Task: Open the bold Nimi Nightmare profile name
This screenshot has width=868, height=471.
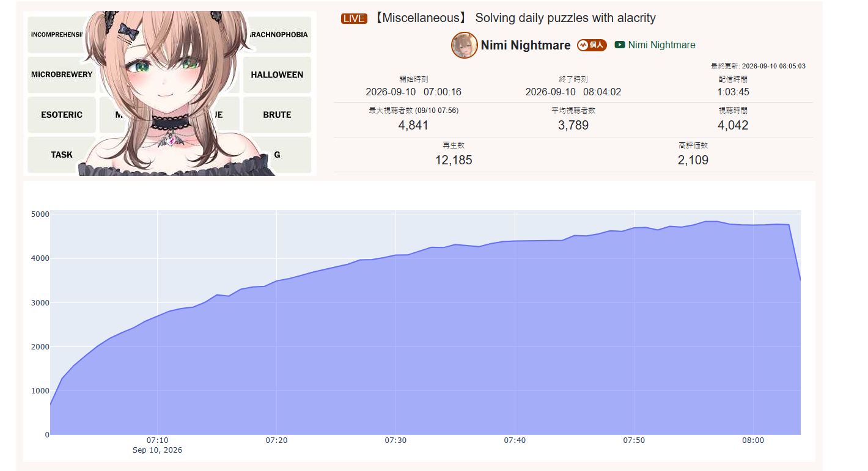Action: (x=526, y=45)
